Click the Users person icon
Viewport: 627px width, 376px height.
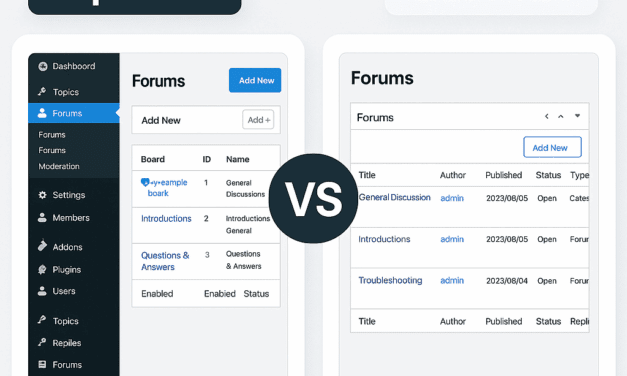[x=42, y=291]
